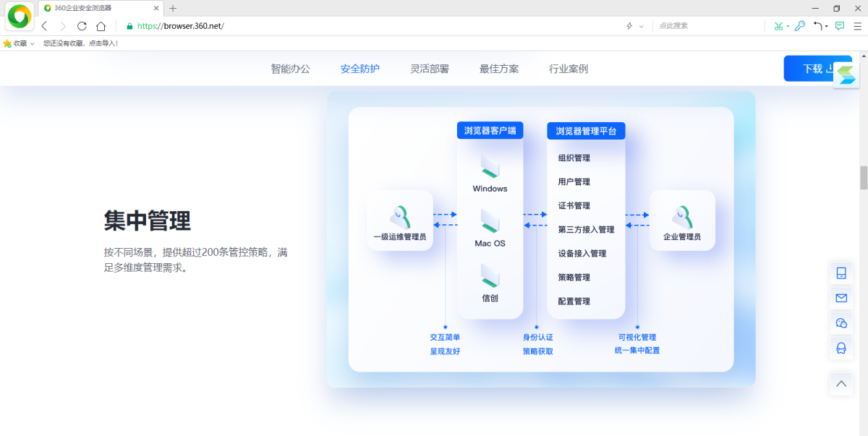
Task: Open the 收藏 bookmarks dropdown
Action: click(18, 43)
